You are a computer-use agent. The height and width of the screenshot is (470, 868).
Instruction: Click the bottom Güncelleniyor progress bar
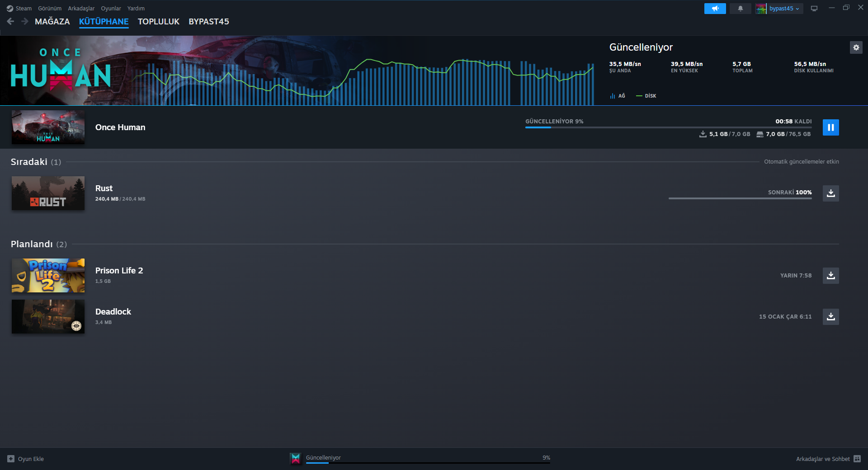428,463
